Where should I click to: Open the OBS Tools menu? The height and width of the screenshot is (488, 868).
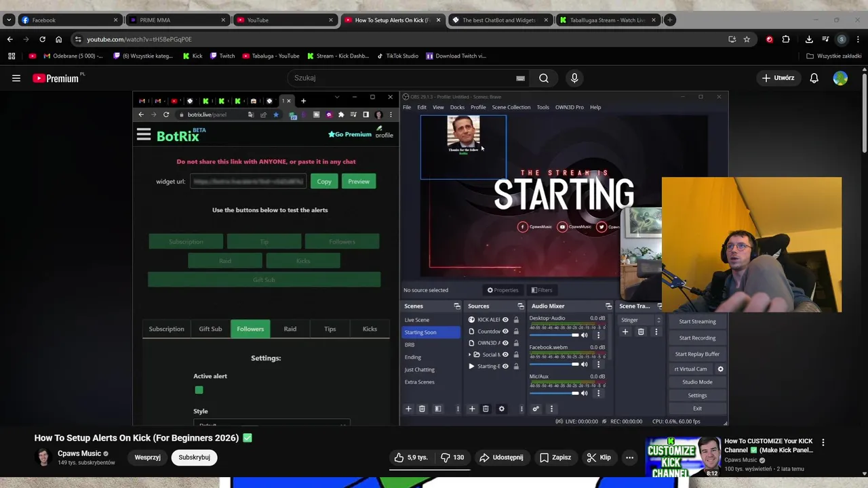[543, 107]
